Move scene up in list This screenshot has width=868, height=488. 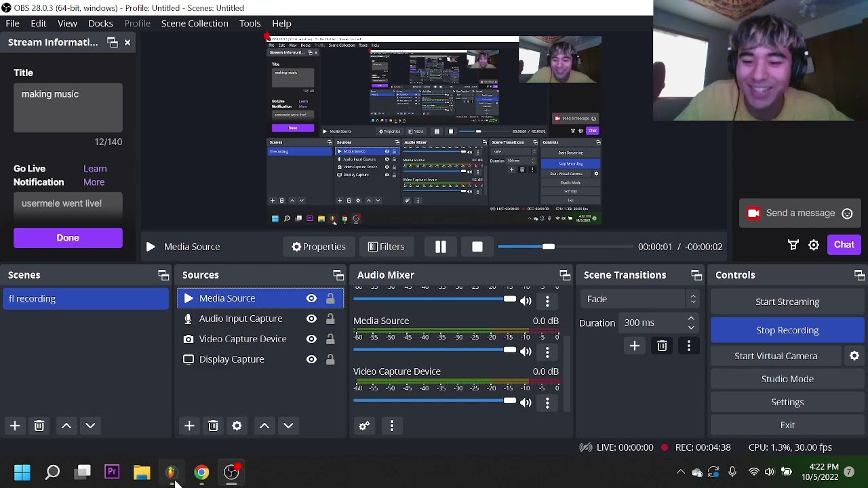[66, 426]
